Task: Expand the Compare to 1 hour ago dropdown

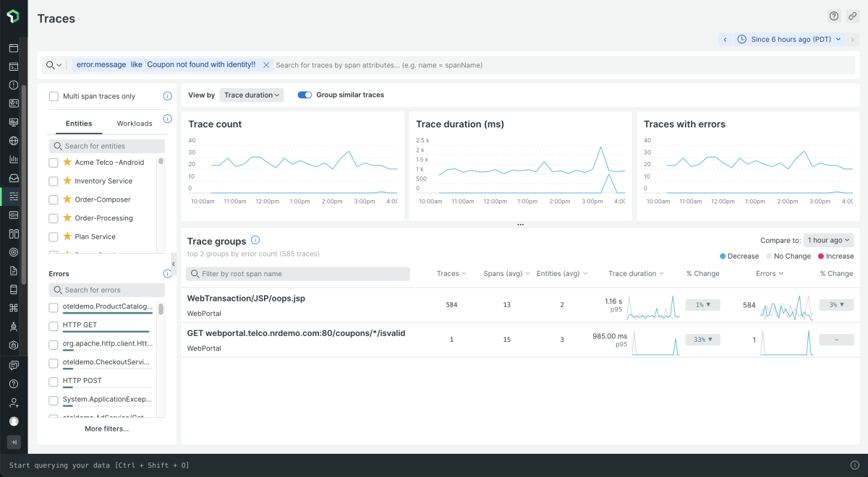Action: pyautogui.click(x=828, y=240)
